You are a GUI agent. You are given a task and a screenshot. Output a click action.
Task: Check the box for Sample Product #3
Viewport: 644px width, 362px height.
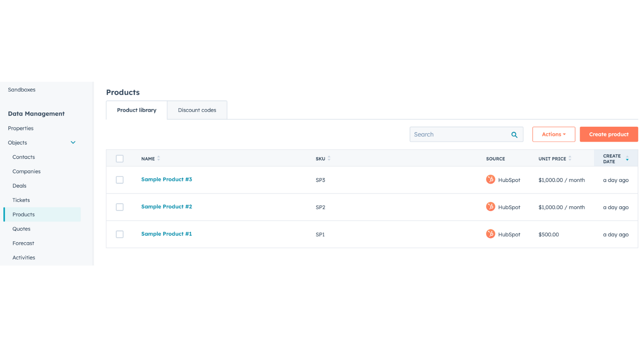[x=120, y=180]
